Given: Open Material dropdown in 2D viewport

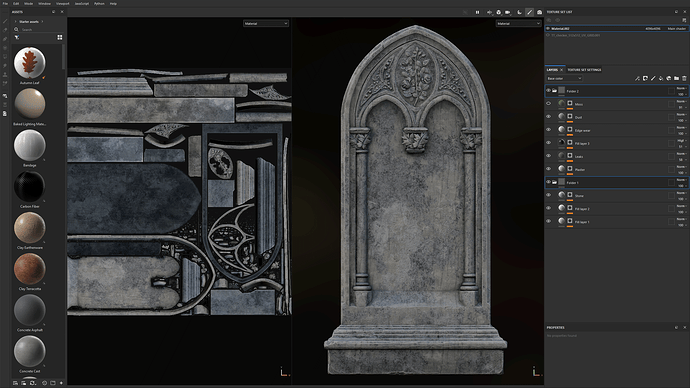Looking at the screenshot, I should click(x=266, y=23).
